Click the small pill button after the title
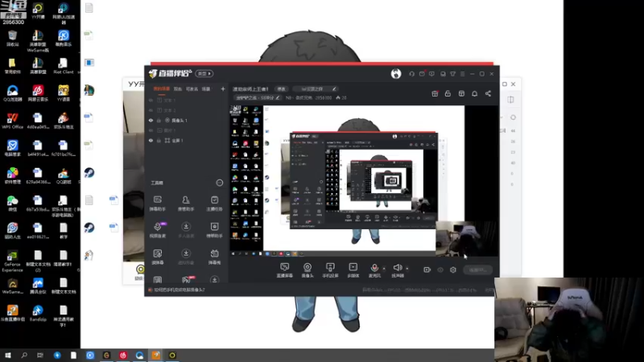This screenshot has width=644, height=362. [x=281, y=88]
